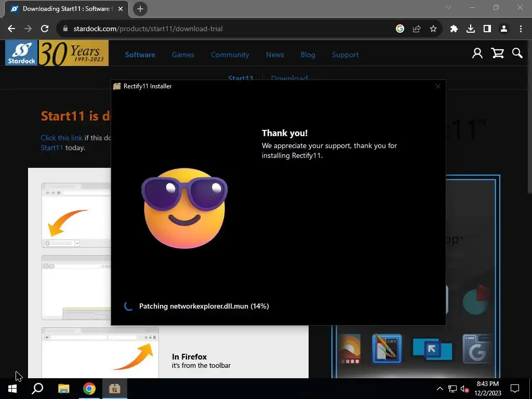
Task: Open Support section on Stardock
Action: (x=345, y=55)
